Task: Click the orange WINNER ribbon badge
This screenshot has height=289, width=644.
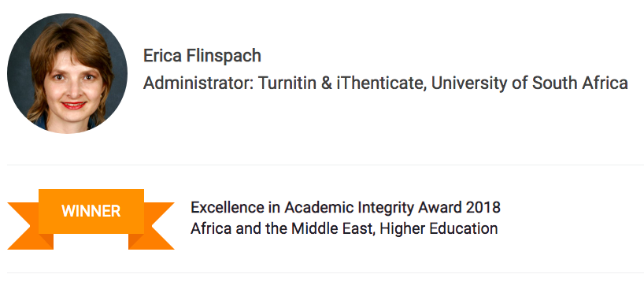Action: tap(91, 219)
